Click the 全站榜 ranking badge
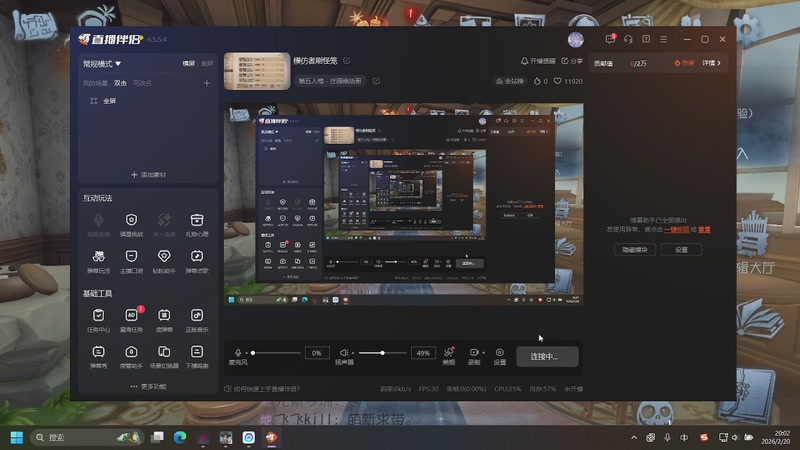 [x=510, y=81]
